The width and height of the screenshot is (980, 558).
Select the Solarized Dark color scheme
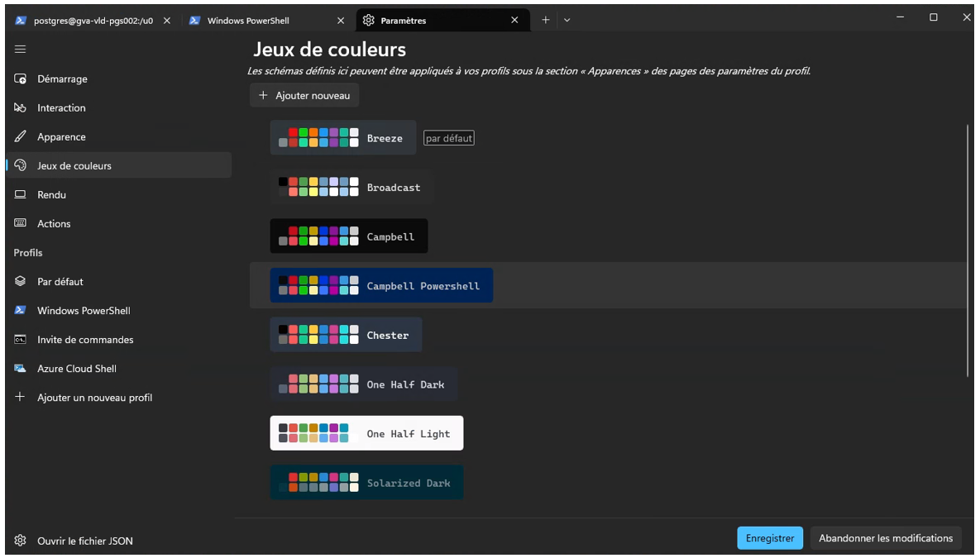[x=366, y=483]
